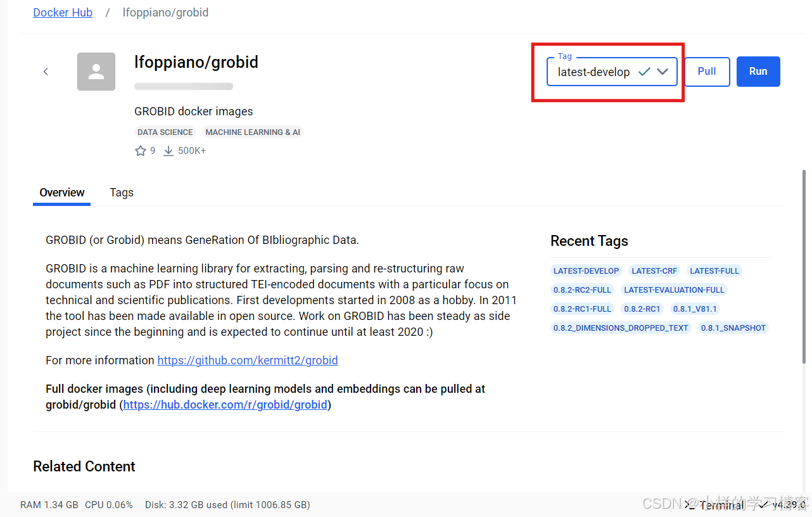Select the 0.8.1_V81.1 recent tag
812x517 pixels.
click(x=695, y=309)
